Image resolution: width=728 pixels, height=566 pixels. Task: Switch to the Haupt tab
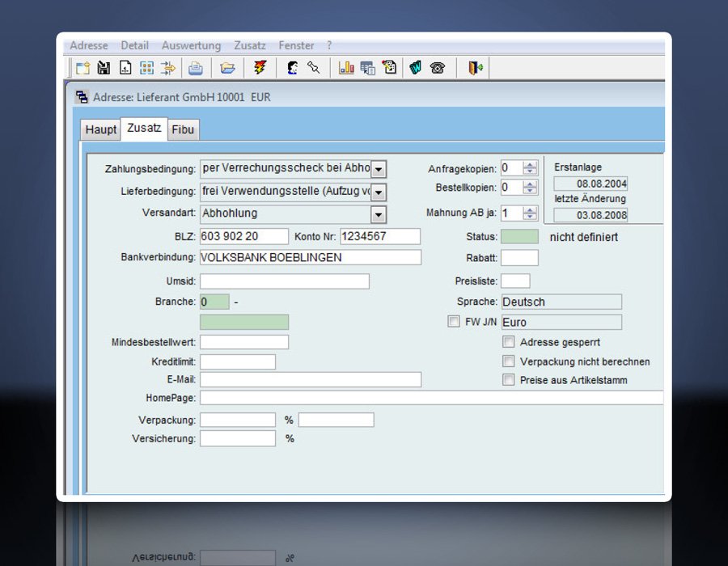click(x=101, y=129)
